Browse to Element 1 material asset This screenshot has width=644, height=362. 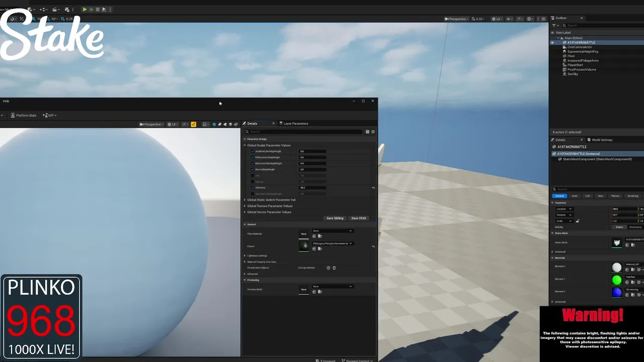(x=632, y=282)
